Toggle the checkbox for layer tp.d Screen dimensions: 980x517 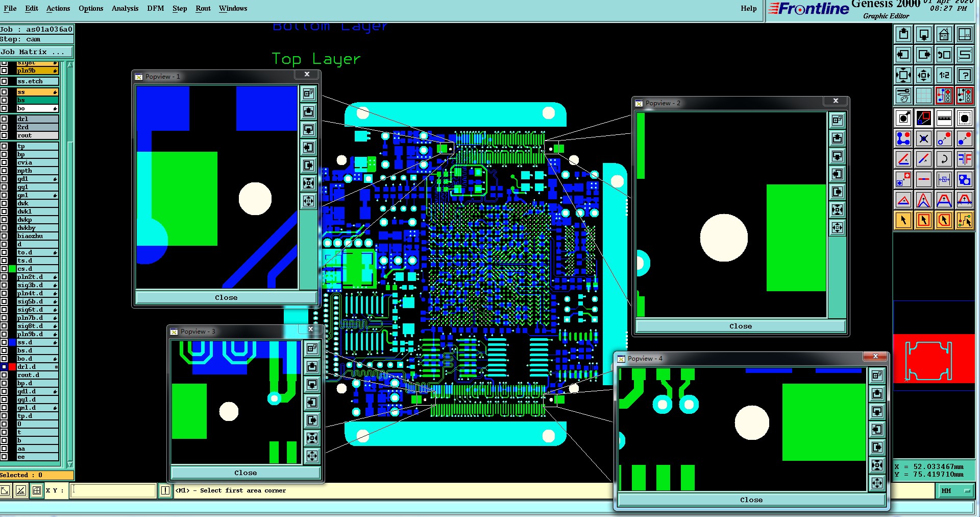pos(4,416)
